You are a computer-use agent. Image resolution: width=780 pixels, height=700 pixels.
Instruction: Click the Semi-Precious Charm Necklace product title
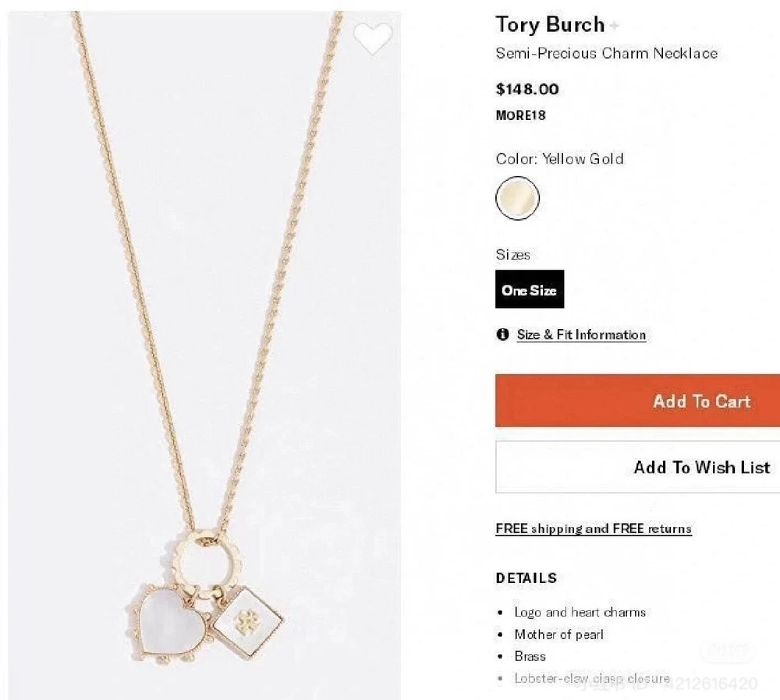(x=606, y=53)
